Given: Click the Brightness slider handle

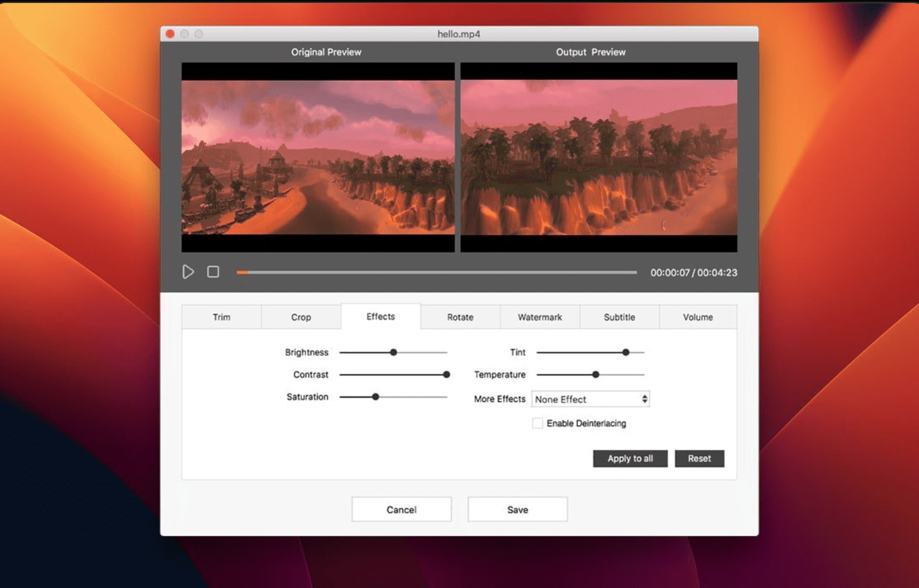Looking at the screenshot, I should [394, 352].
